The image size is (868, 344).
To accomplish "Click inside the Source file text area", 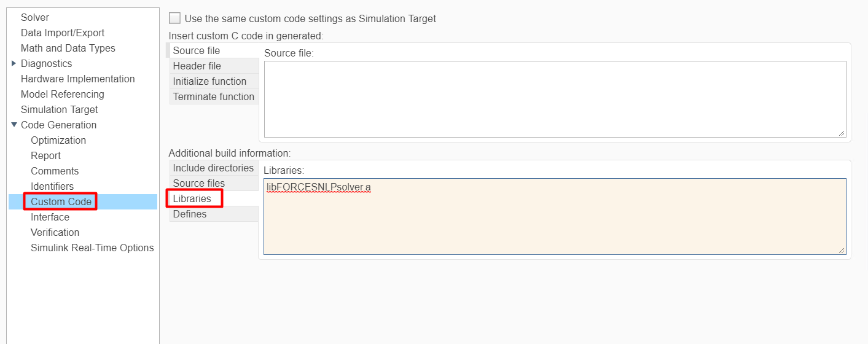I will coord(554,98).
